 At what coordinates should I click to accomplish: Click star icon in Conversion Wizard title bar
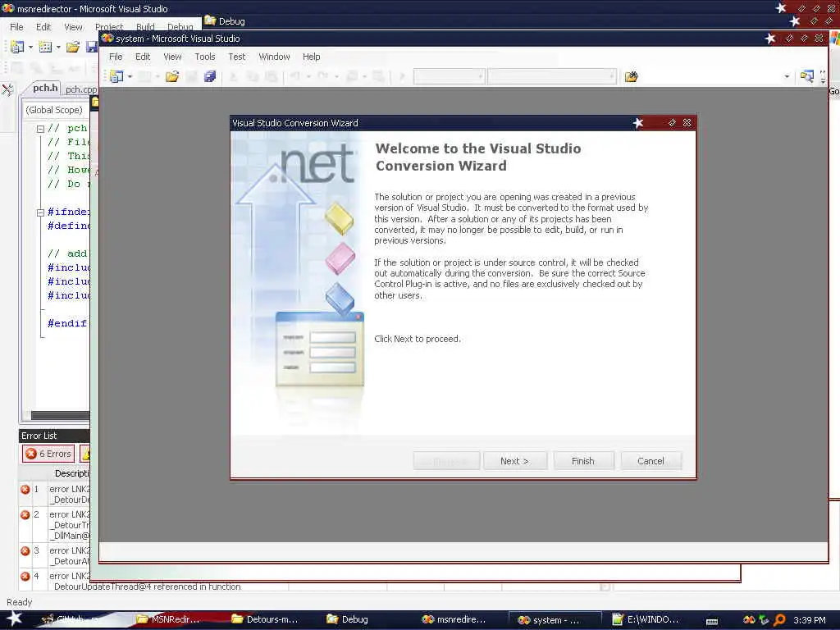click(x=638, y=123)
